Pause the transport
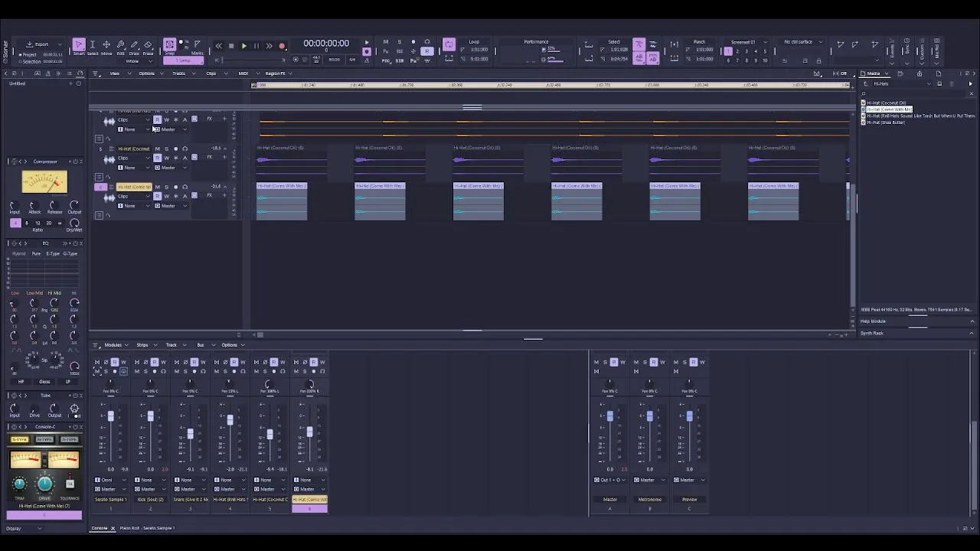The image size is (980, 551). pos(256,46)
